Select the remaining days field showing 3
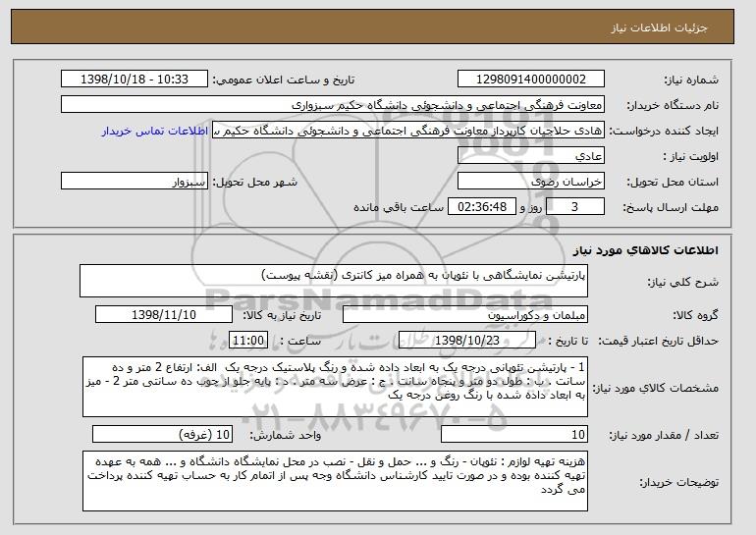Screen dimensions: 756x535 574,207
